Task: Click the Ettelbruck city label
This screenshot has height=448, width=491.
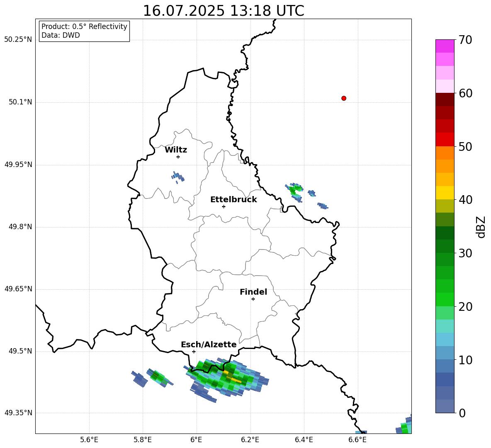Action: pyautogui.click(x=233, y=200)
